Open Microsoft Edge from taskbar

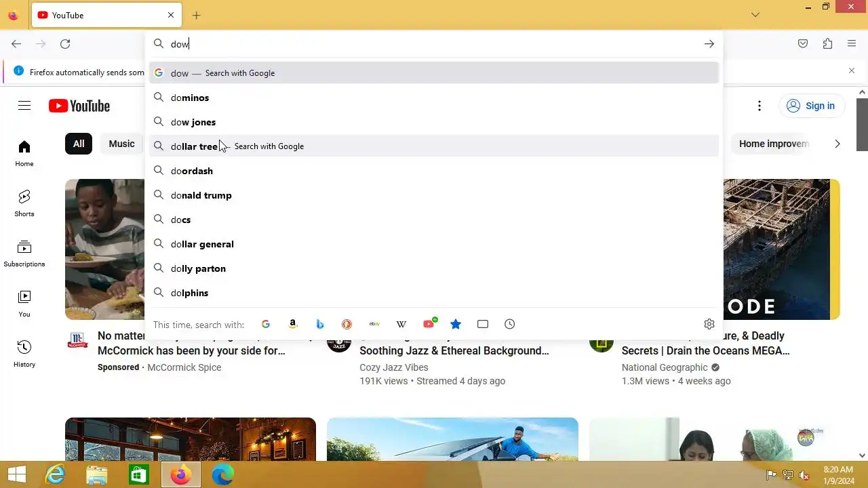click(x=222, y=474)
